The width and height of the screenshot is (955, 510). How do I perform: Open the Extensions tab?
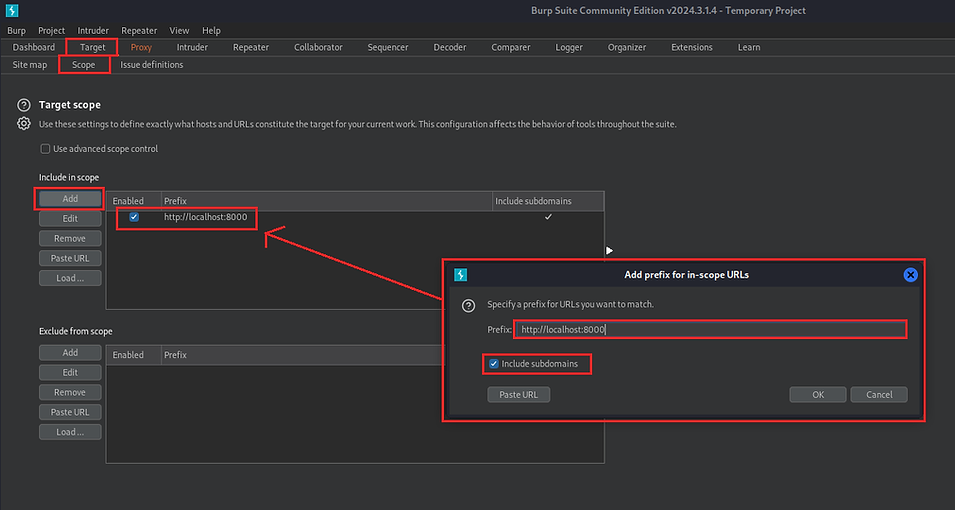click(x=692, y=47)
